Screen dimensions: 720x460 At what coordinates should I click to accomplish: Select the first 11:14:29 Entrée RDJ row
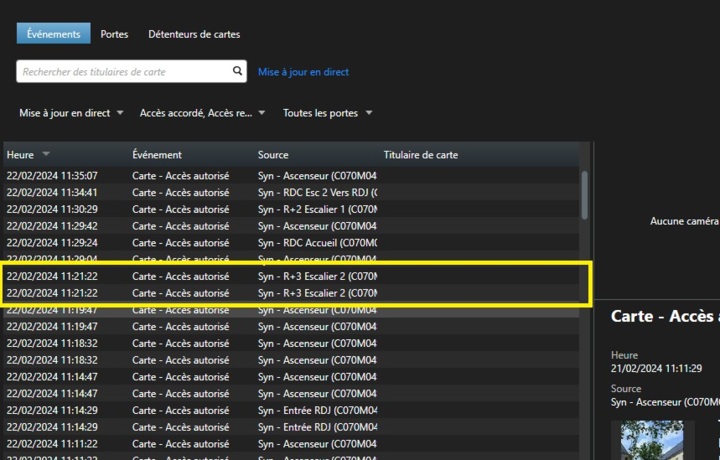[x=190, y=410]
